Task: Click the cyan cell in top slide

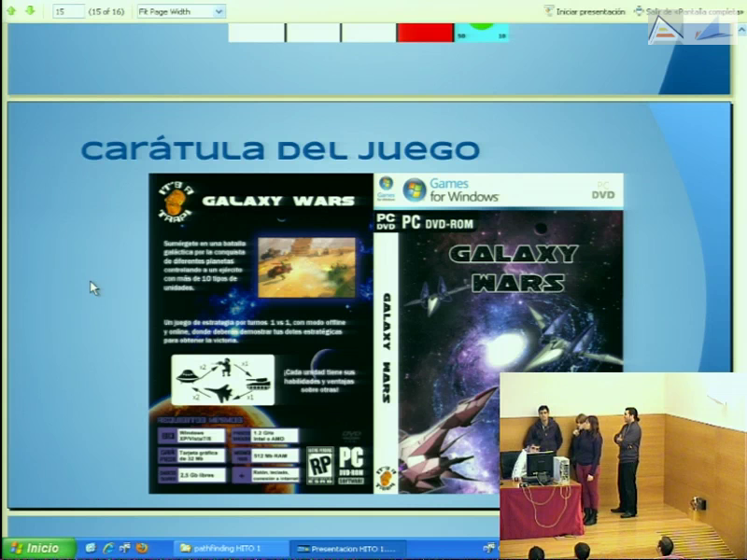Action: point(482,33)
